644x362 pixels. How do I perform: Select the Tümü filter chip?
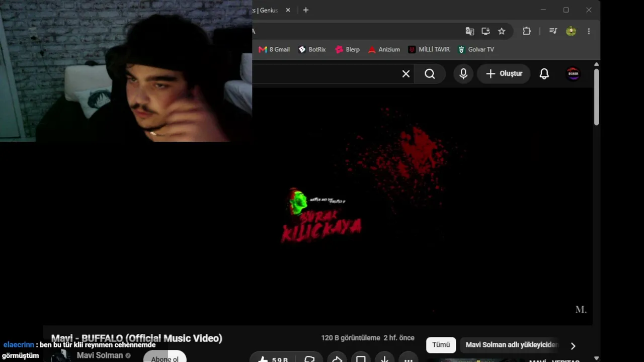click(x=441, y=345)
